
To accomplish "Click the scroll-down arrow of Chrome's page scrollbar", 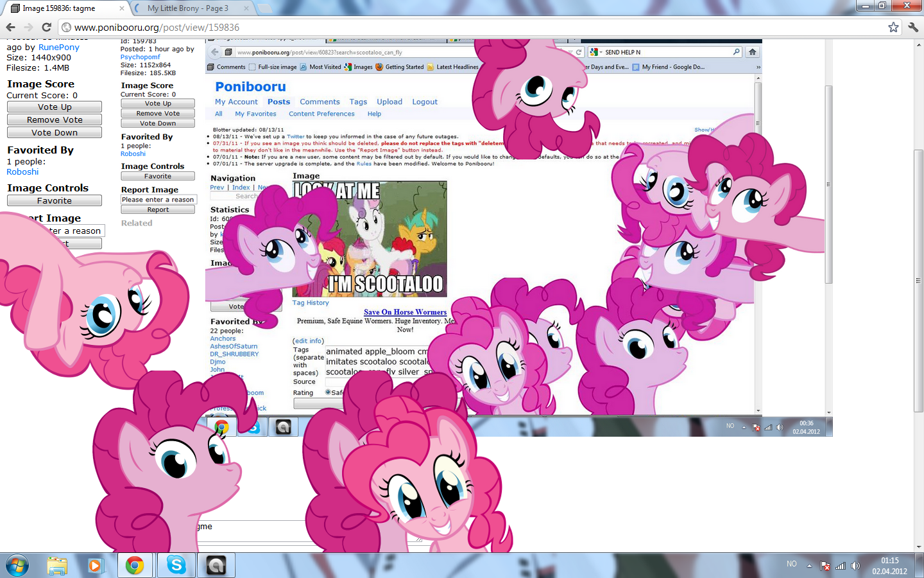I will (x=918, y=547).
